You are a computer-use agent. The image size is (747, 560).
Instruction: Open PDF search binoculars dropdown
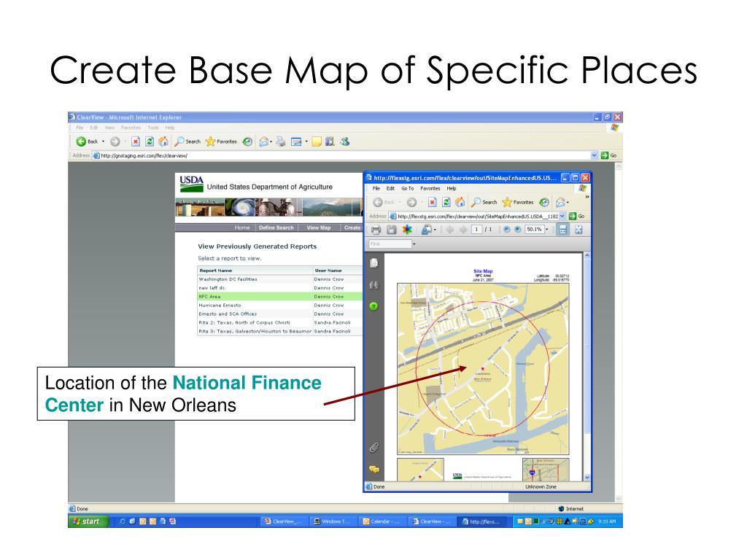(x=429, y=230)
